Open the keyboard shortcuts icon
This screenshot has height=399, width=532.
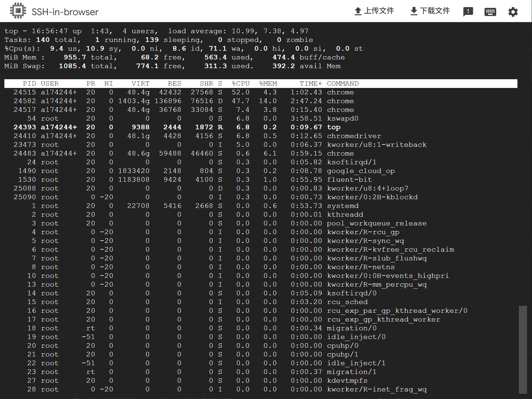(x=490, y=12)
